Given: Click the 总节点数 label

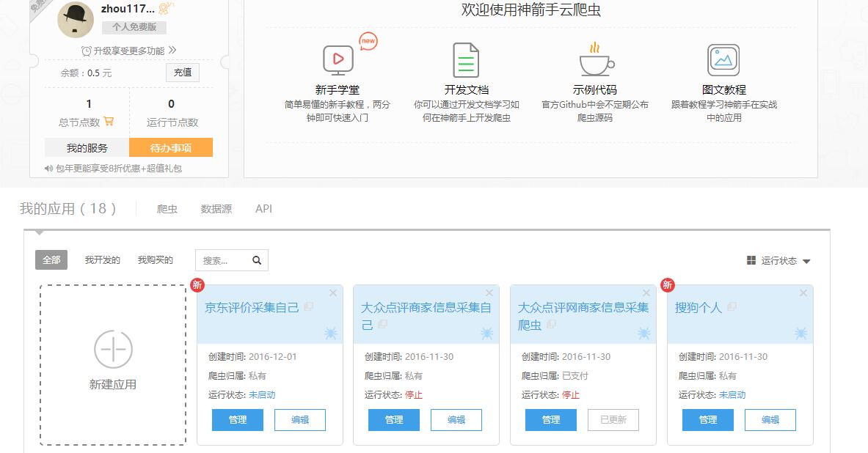Looking at the screenshot, I should (x=79, y=122).
